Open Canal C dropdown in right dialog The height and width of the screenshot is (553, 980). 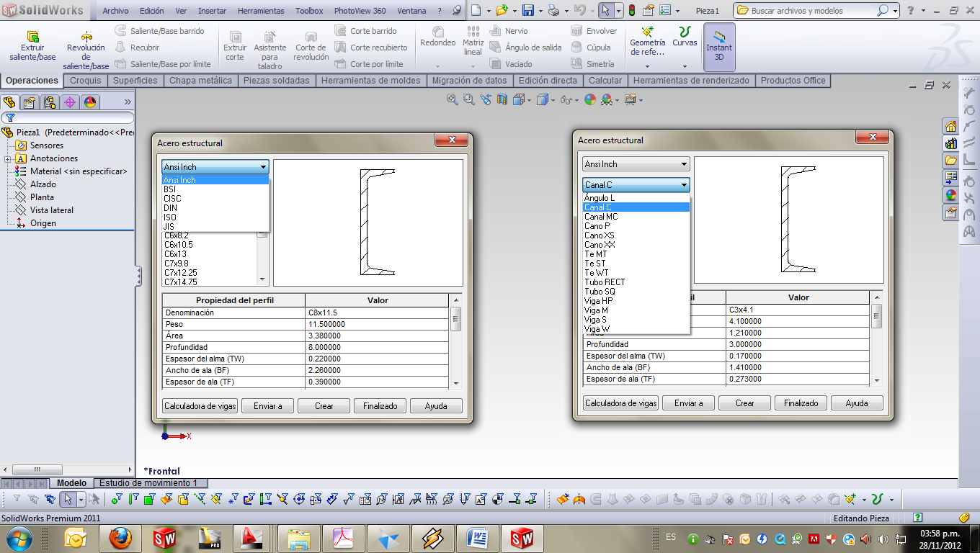pos(636,185)
